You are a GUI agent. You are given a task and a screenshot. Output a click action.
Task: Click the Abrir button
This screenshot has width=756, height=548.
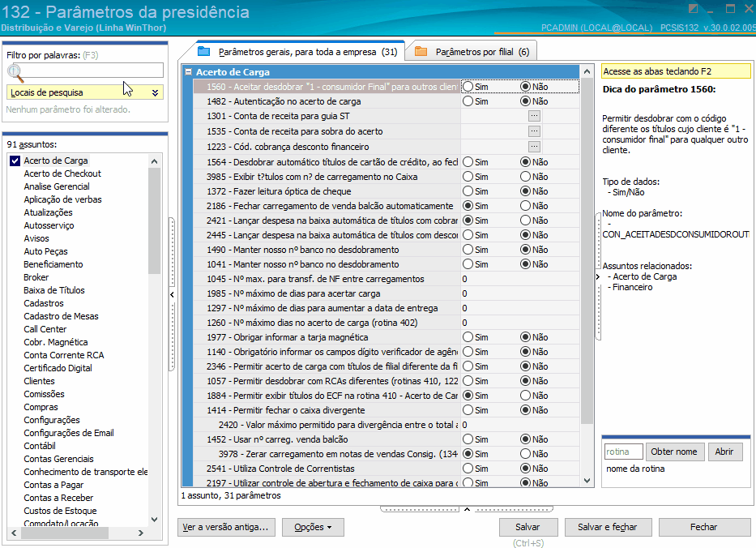click(x=724, y=452)
